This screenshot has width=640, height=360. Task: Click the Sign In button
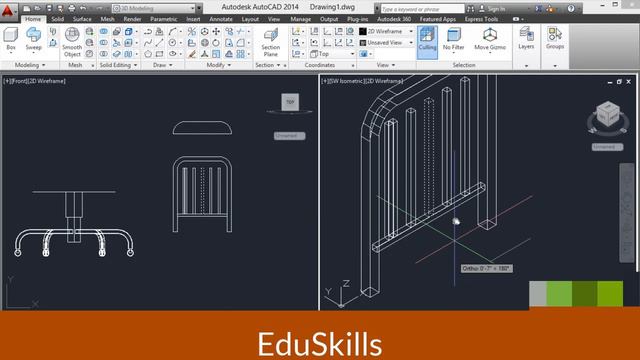coord(492,9)
